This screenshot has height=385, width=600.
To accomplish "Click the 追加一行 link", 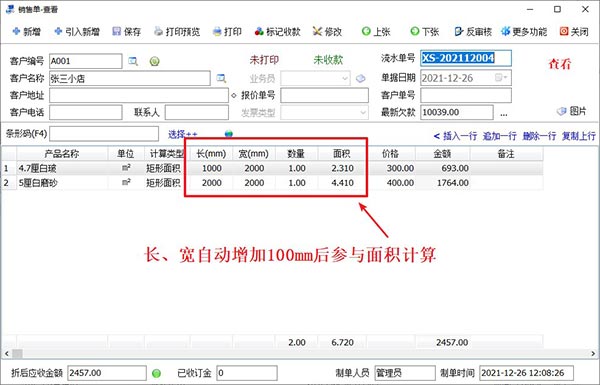I will [x=499, y=136].
